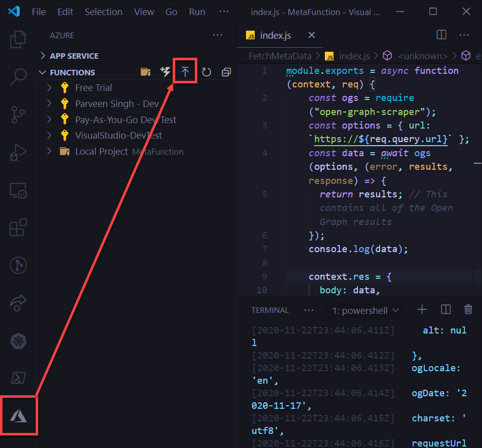Open the Azure extension in the sidebar
Screen dimensions: 482x448
[19, 415]
